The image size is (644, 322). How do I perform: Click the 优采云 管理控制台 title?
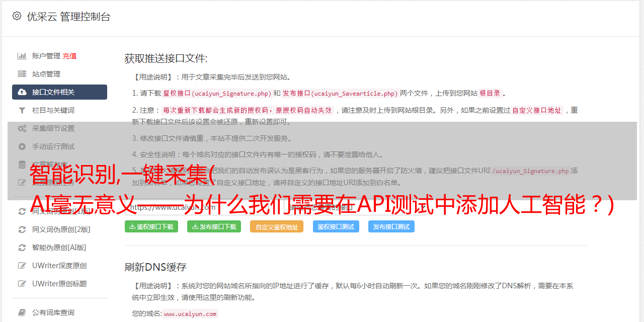(68, 17)
